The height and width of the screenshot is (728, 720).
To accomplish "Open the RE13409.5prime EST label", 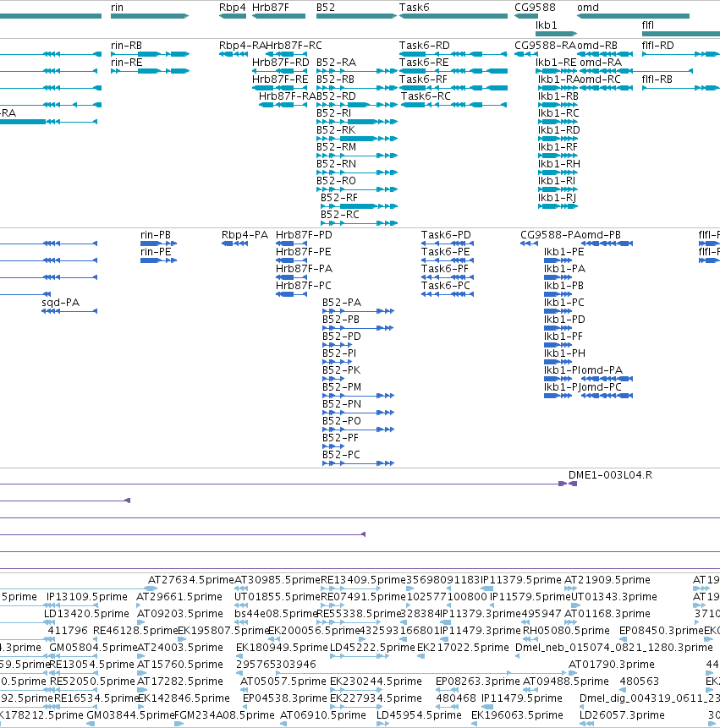I will [x=363, y=580].
